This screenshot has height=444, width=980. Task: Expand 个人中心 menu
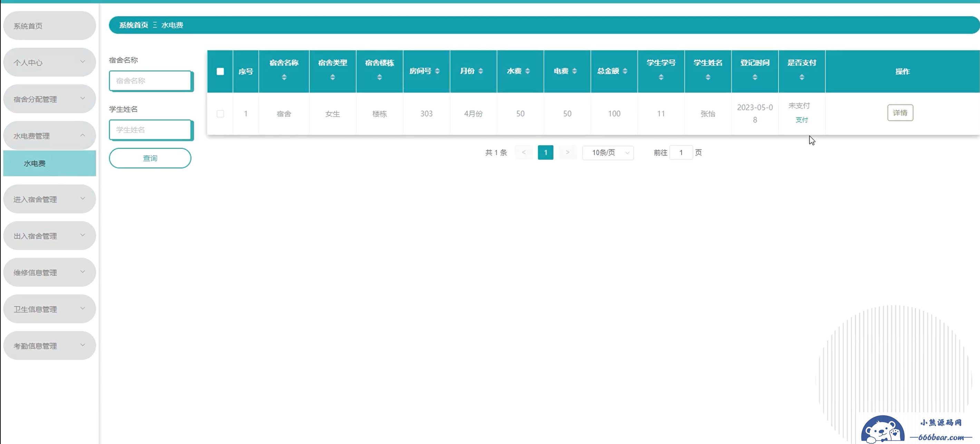coord(49,62)
